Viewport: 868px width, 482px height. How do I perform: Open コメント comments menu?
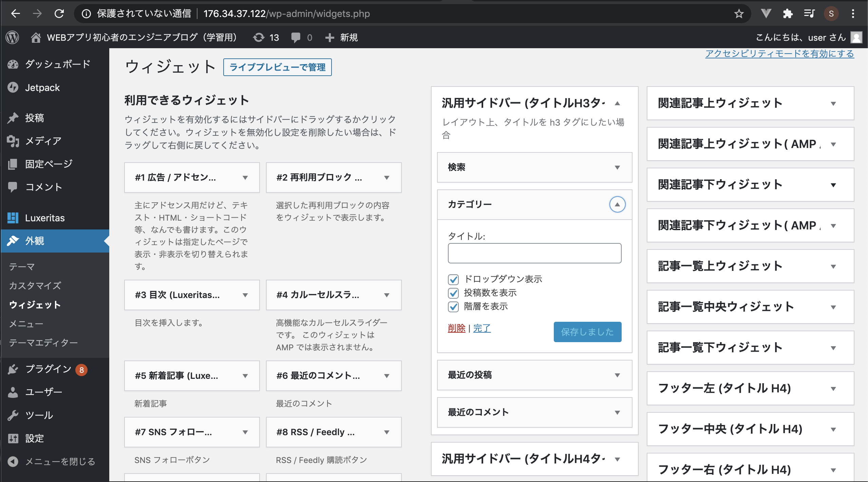(x=55, y=187)
